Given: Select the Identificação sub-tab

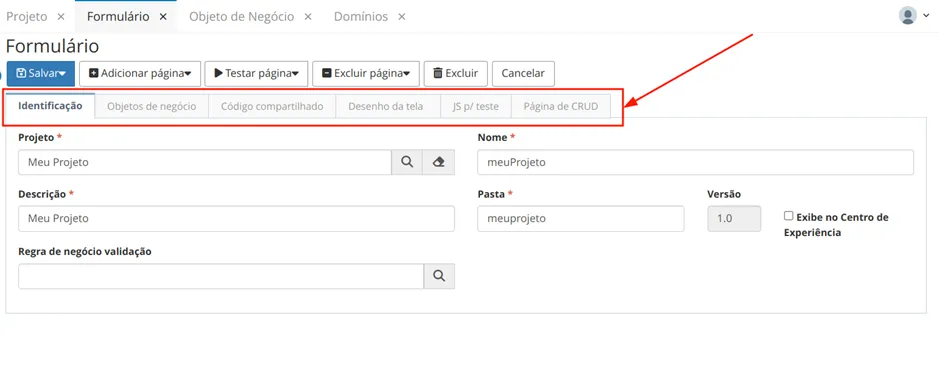Looking at the screenshot, I should (x=50, y=106).
